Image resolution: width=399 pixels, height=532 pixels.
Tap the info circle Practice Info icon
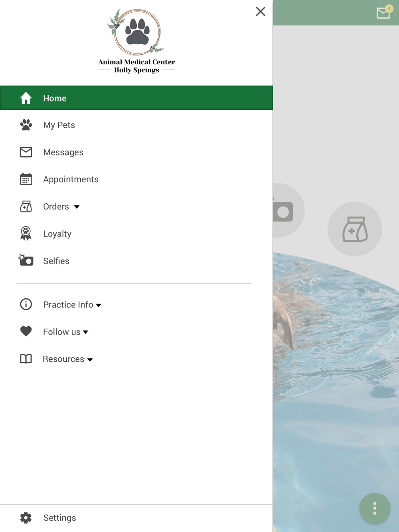point(26,304)
